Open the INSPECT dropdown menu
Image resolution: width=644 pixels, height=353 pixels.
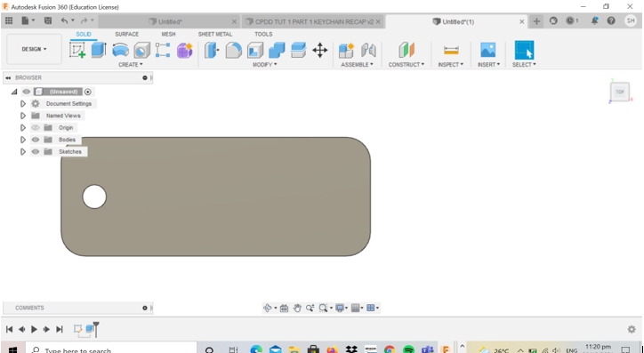(451, 64)
